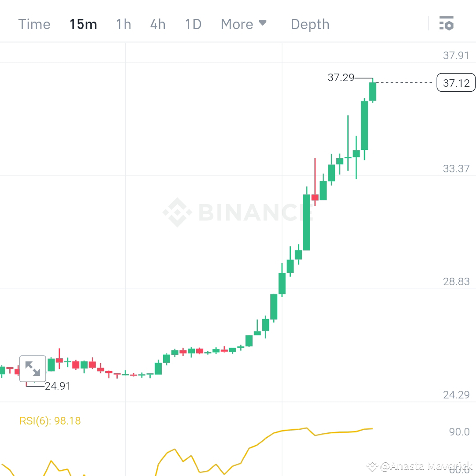Click the chevron arrow next to More
This screenshot has height=476, width=476.
click(264, 24)
